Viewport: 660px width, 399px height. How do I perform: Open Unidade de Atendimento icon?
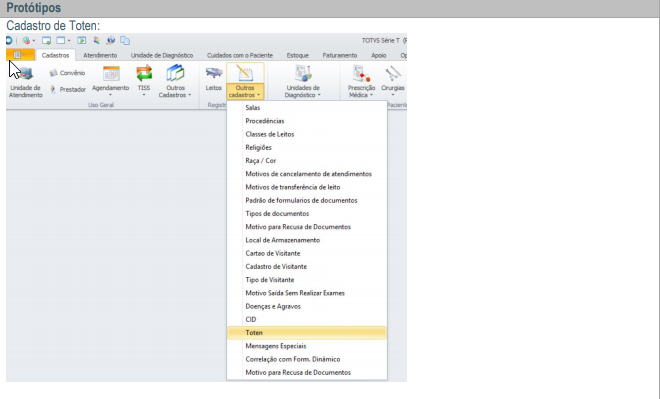[26, 74]
